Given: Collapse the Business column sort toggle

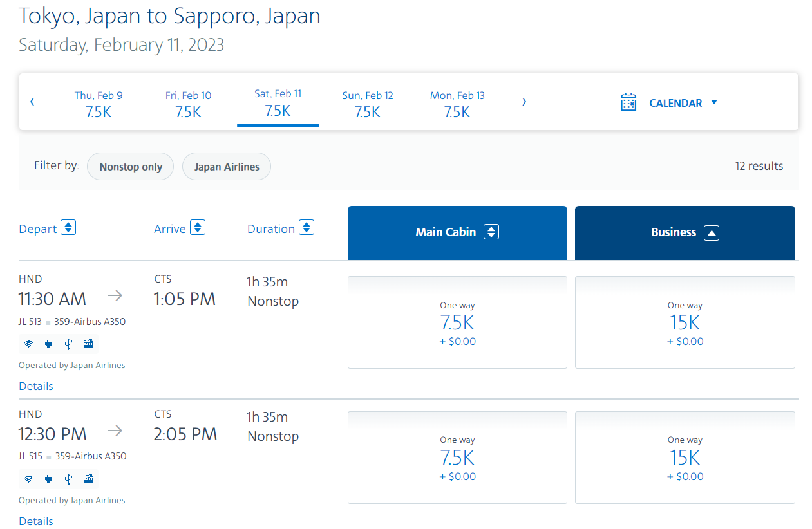Looking at the screenshot, I should pyautogui.click(x=712, y=232).
